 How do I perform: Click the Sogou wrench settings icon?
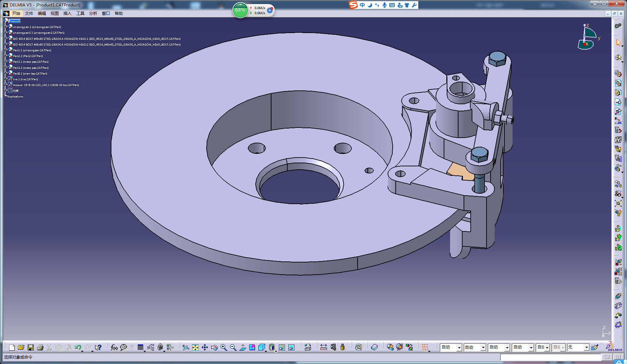(x=414, y=5)
